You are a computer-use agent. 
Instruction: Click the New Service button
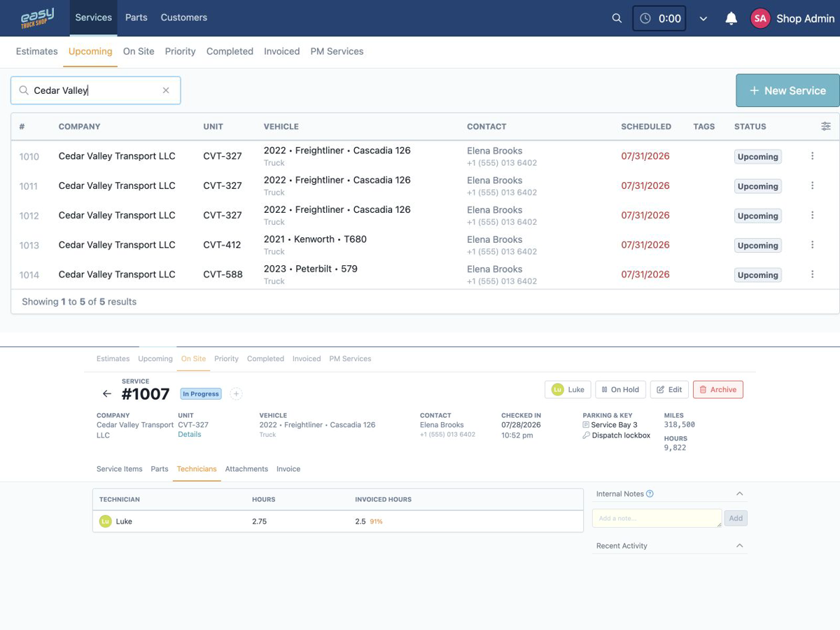click(x=787, y=90)
